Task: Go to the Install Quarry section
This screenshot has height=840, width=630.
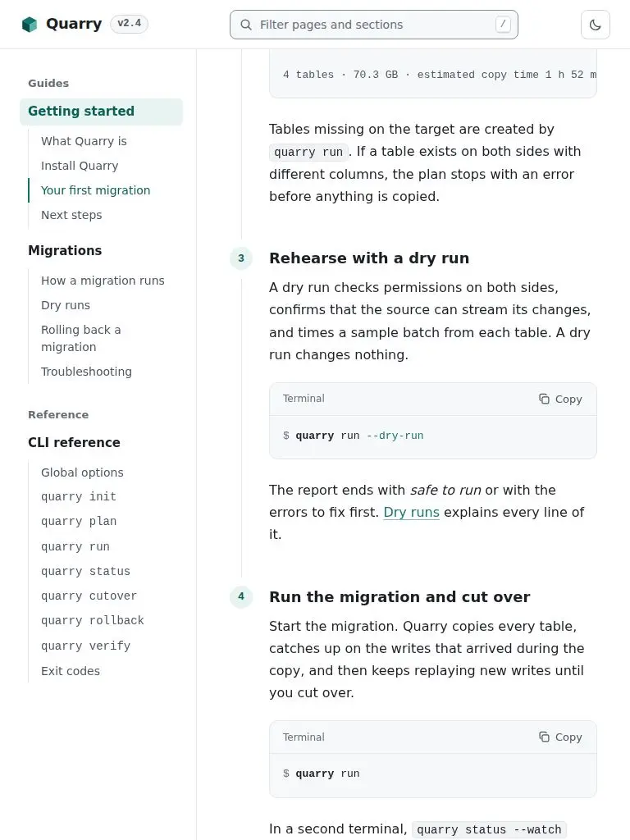Action: [80, 166]
